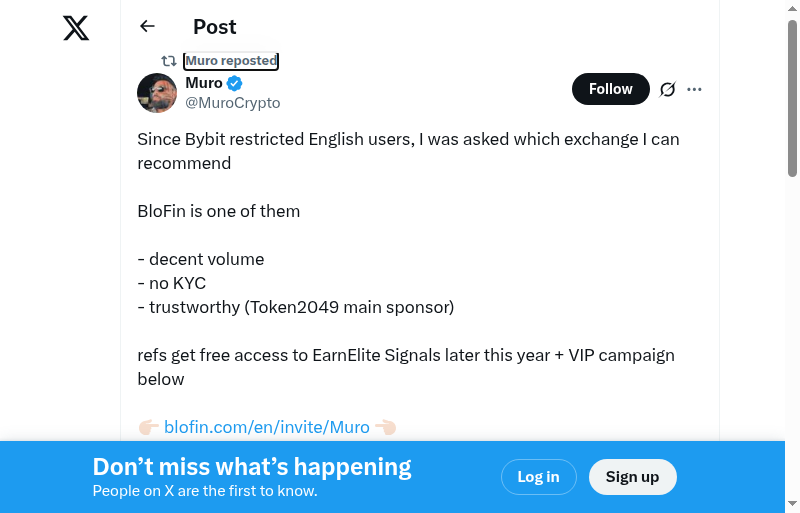Screen dimensions: 800x513
Task: Click the "Post" page heading
Action: [x=215, y=27]
